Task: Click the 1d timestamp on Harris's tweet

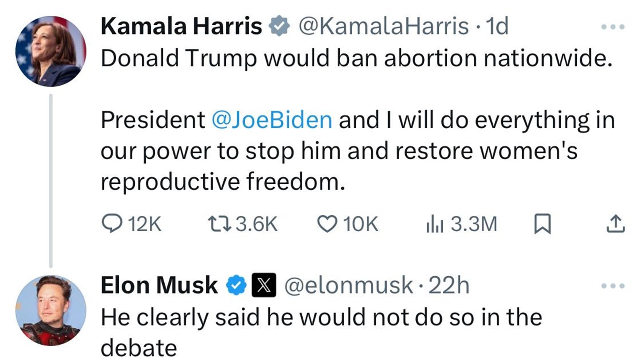Action: pos(497,27)
